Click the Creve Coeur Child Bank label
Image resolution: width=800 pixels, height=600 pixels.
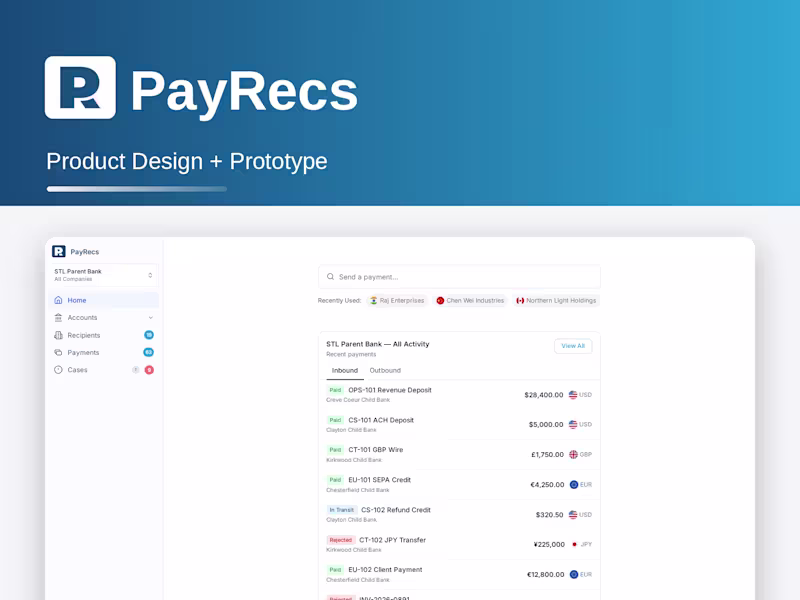358,400
